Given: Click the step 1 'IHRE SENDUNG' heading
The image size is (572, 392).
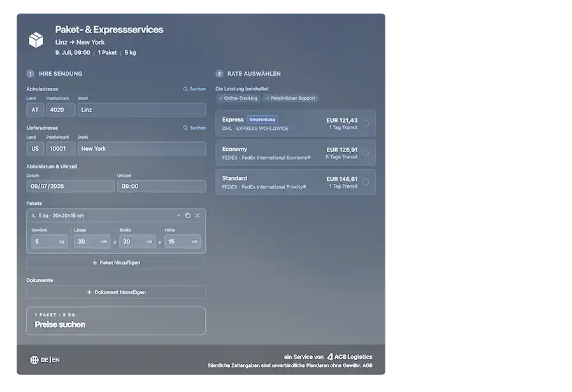Looking at the screenshot, I should click(60, 74).
